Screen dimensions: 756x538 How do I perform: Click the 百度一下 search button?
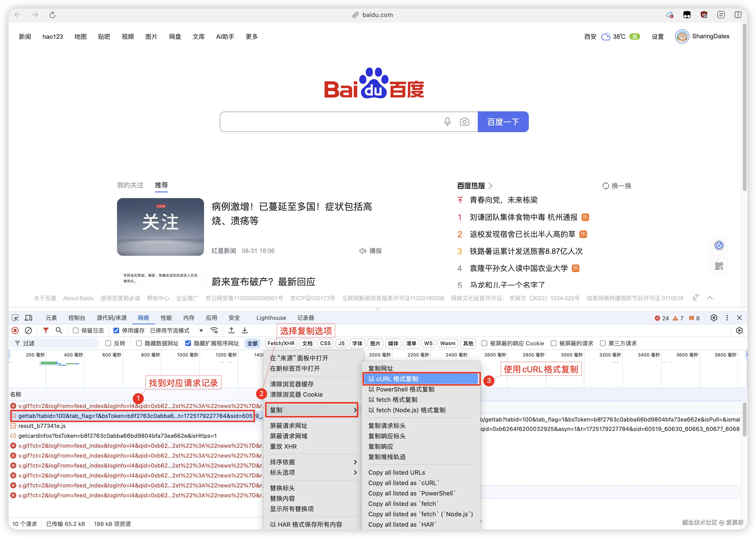point(503,122)
